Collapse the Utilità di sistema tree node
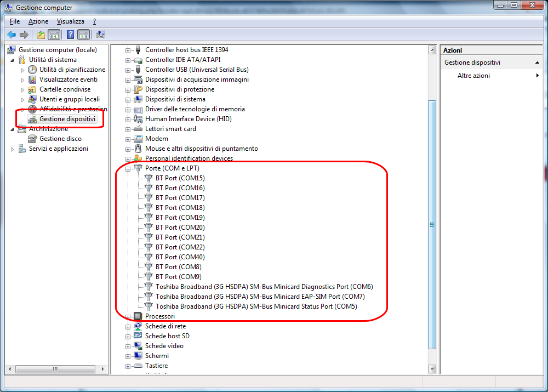The width and height of the screenshot is (548, 392). (12, 60)
